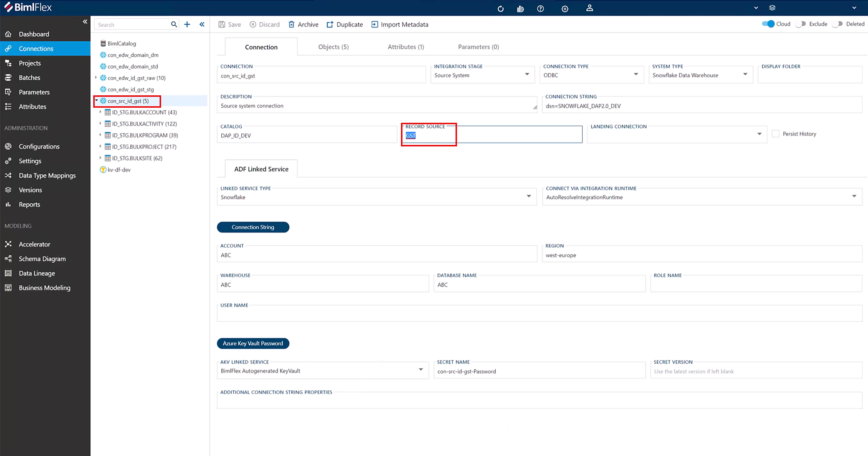Check the Persist History checkbox

775,134
